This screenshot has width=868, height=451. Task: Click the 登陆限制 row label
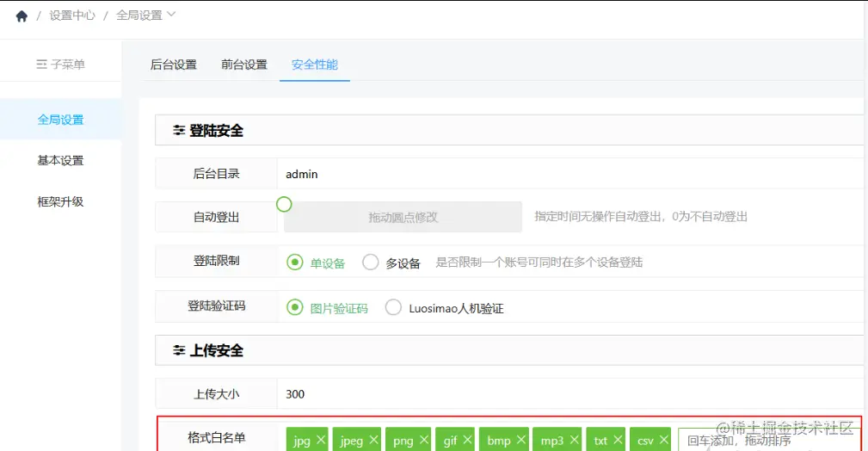click(x=217, y=261)
